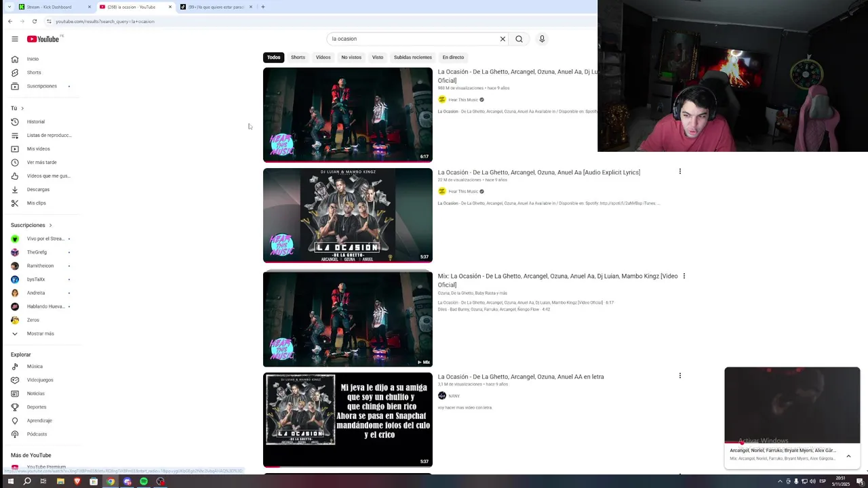868x488 pixels.
Task: Open options menu for Audio Explicit Lyrics video
Action: [679, 171]
